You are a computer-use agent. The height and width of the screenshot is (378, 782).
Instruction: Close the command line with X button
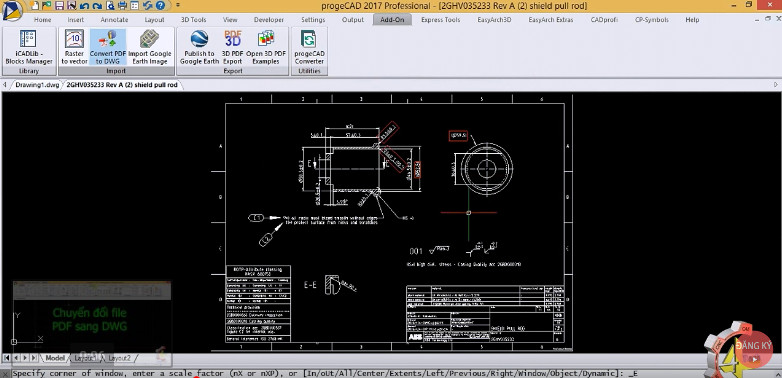pos(5,374)
